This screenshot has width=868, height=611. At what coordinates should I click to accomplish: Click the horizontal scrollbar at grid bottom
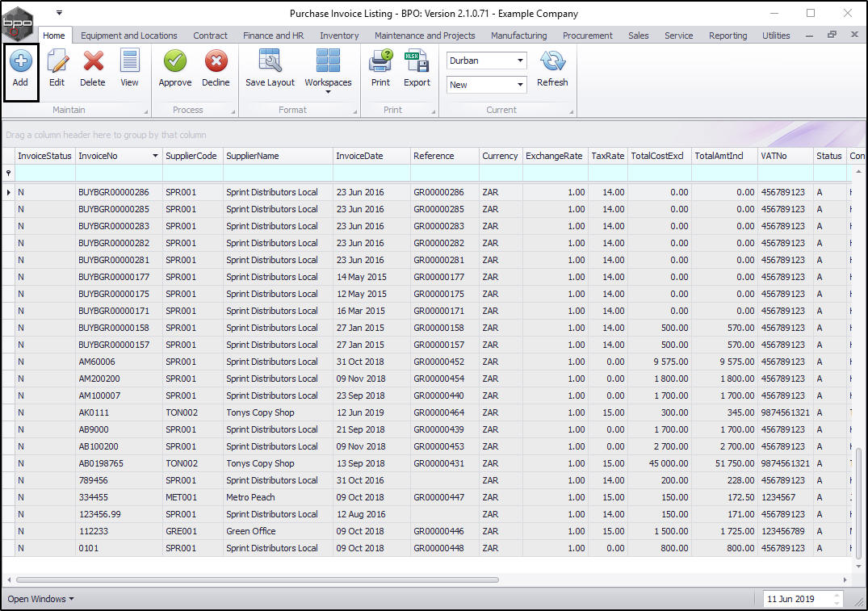coord(257,580)
